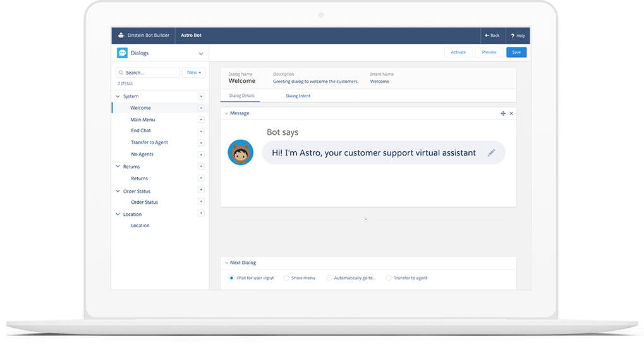Open the No Agents row dropdown
The image size is (644, 348).
[x=201, y=154]
